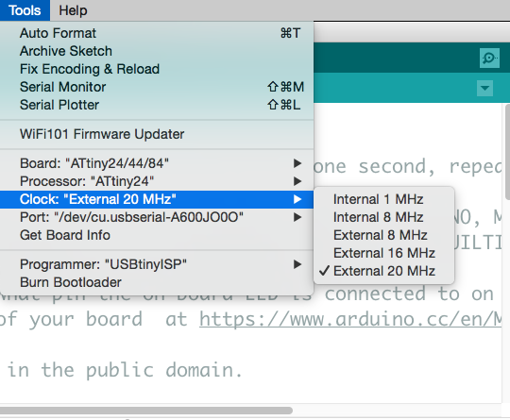The image size is (510, 420).
Task: Open the arduino.cc link in sketch comment
Action: [x=350, y=319]
